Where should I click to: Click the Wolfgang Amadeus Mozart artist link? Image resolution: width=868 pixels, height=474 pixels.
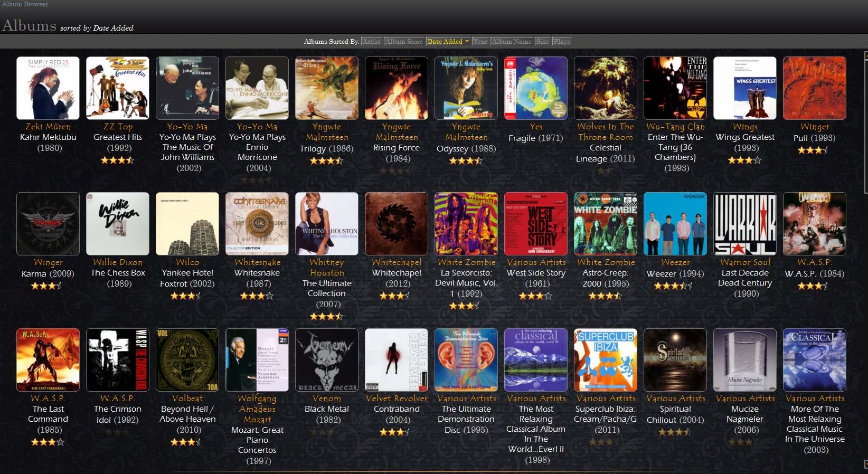[257, 409]
